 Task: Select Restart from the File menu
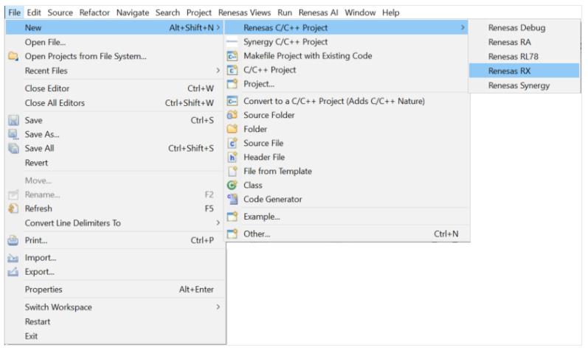coord(37,322)
